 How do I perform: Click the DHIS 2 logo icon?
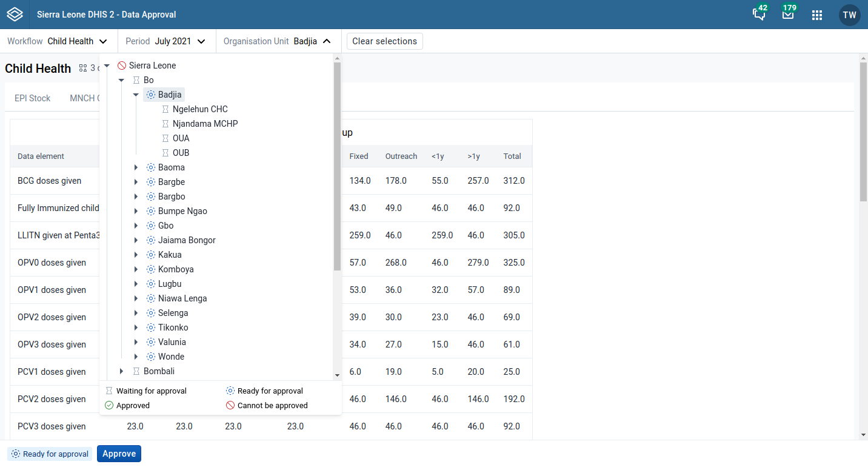pos(15,15)
